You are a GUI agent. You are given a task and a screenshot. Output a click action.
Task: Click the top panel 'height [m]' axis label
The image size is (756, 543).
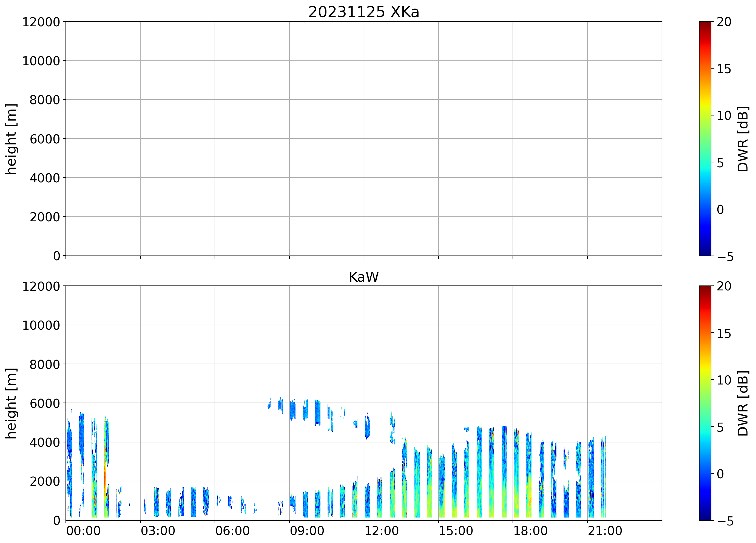click(x=11, y=139)
